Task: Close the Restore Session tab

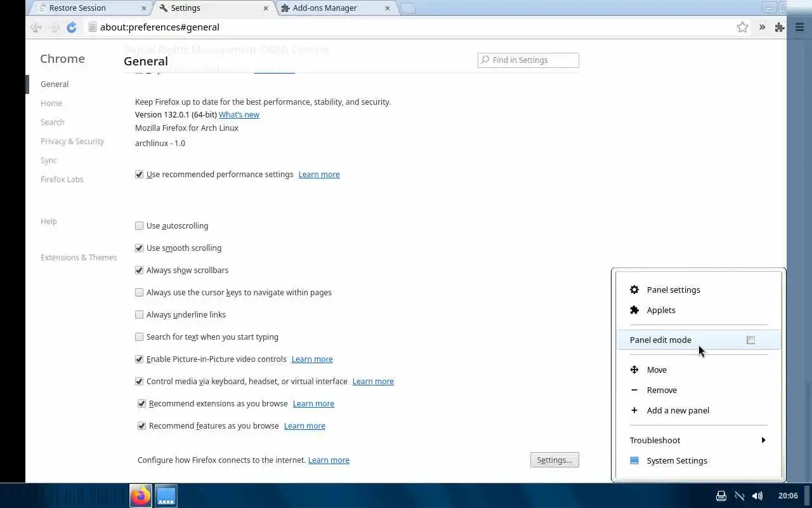Action: click(x=144, y=8)
